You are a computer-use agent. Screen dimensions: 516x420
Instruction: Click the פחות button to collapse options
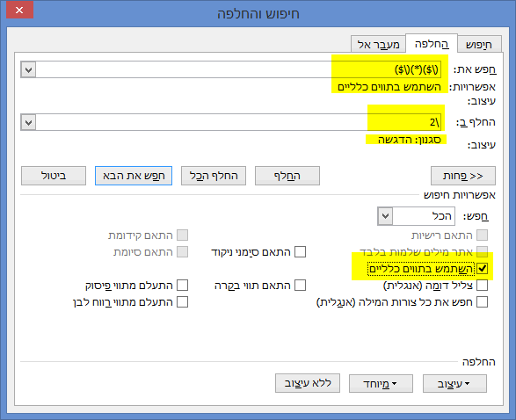pos(463,176)
